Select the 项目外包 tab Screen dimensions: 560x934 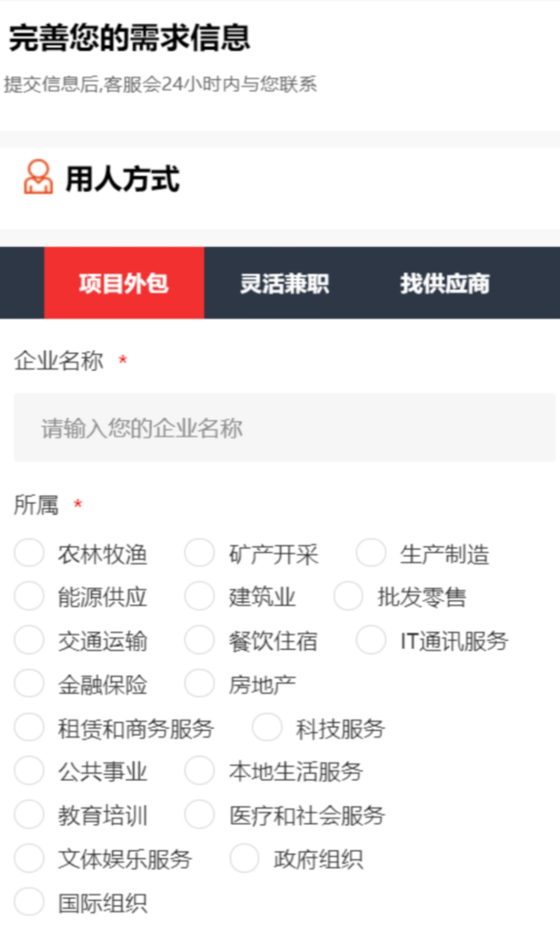(x=122, y=282)
